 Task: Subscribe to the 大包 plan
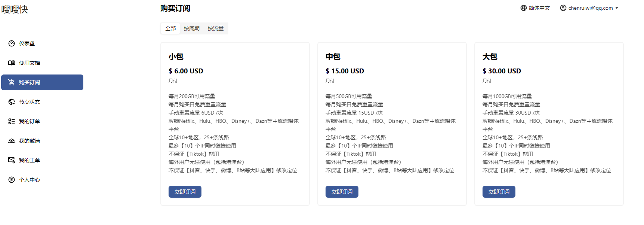(499, 192)
